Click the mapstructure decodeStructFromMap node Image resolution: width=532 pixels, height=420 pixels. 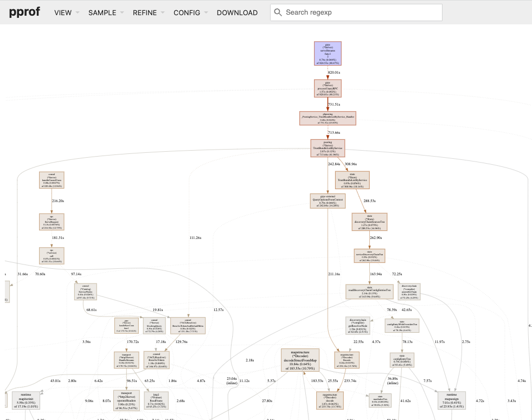[x=299, y=360]
